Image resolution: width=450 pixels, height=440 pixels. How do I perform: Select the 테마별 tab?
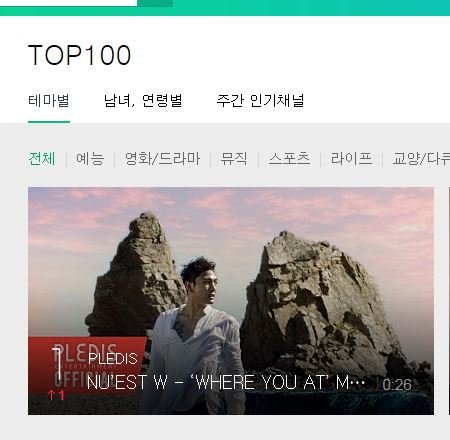(x=49, y=100)
